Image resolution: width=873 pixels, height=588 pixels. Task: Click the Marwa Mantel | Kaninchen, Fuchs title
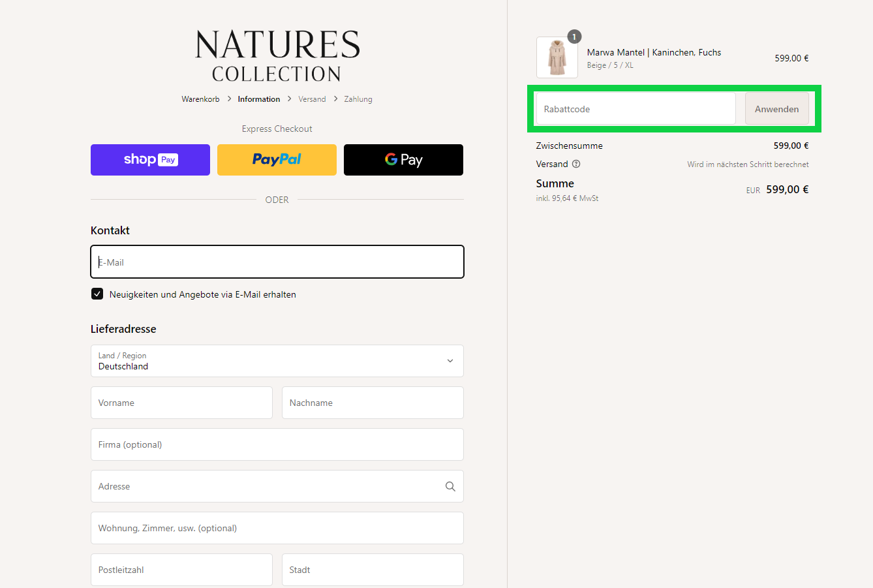654,52
